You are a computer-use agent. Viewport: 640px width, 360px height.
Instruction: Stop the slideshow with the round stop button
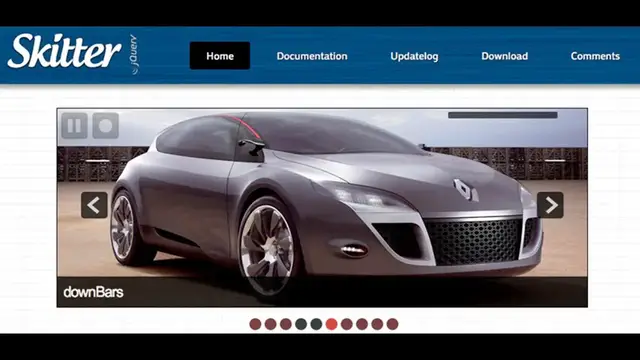point(106,125)
